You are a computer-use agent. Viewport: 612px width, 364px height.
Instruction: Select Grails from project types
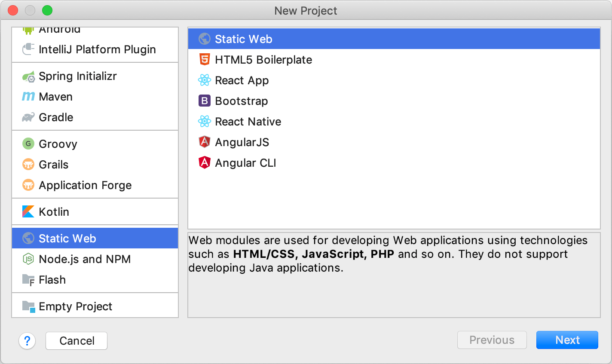tap(95, 165)
